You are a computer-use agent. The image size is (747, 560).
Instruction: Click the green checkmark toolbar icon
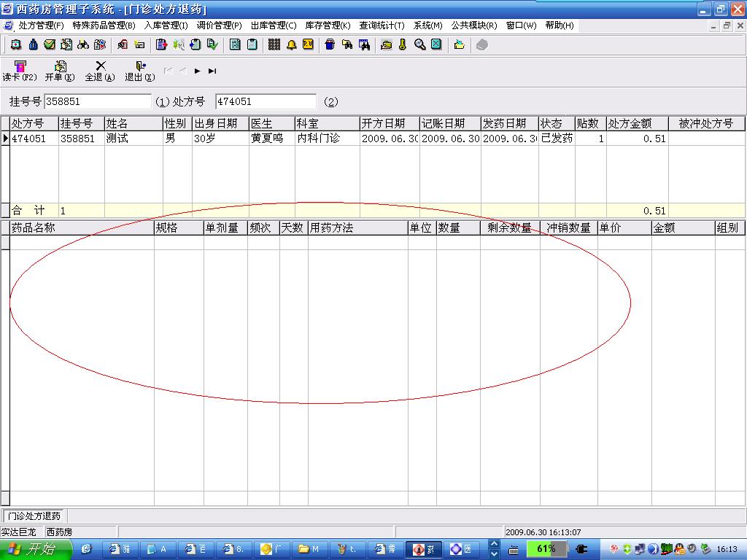click(50, 44)
